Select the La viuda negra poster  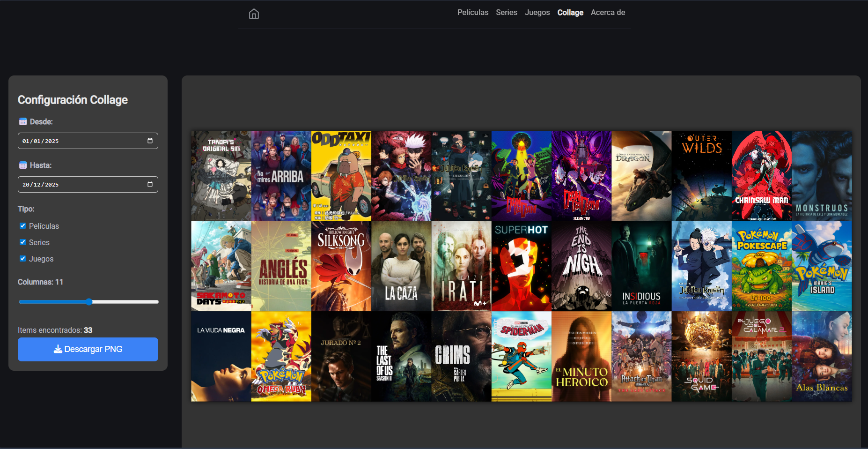coord(221,356)
